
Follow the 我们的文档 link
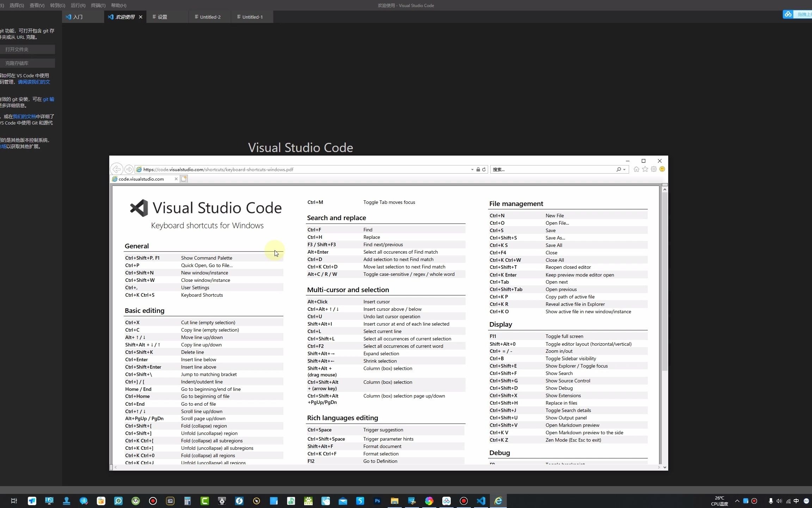24,116
